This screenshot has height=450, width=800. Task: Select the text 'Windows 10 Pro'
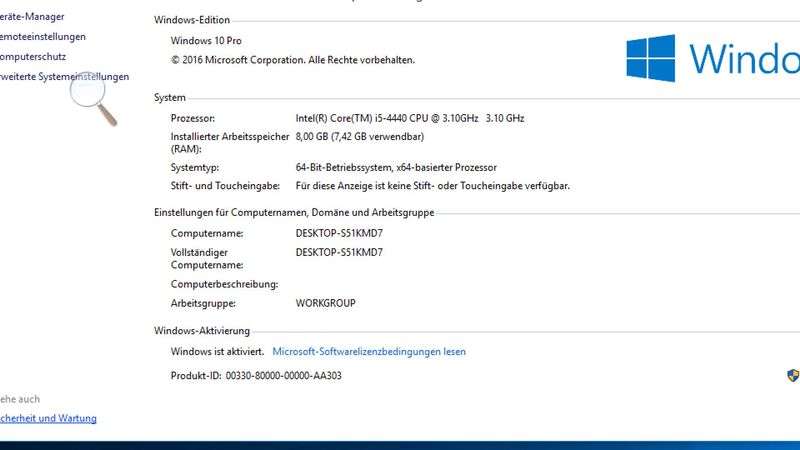click(206, 41)
